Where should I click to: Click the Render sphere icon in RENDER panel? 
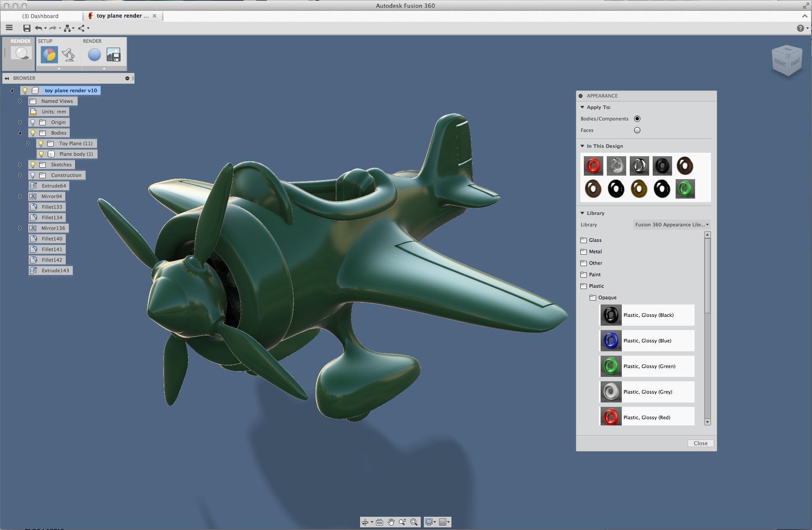coord(94,54)
